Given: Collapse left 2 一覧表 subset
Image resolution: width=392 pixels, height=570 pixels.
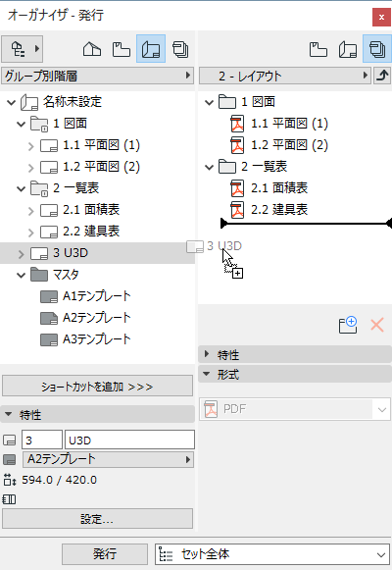Looking at the screenshot, I should click(21, 188).
